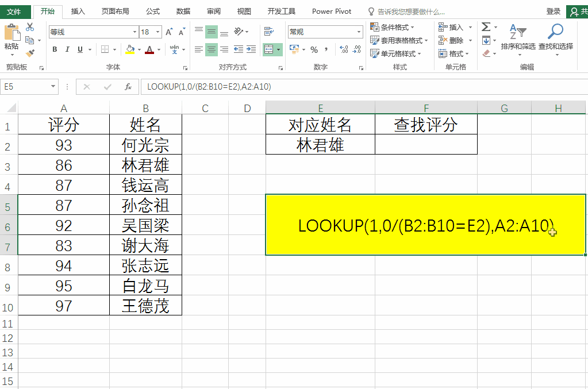Toggle Italic formatting

(67, 49)
